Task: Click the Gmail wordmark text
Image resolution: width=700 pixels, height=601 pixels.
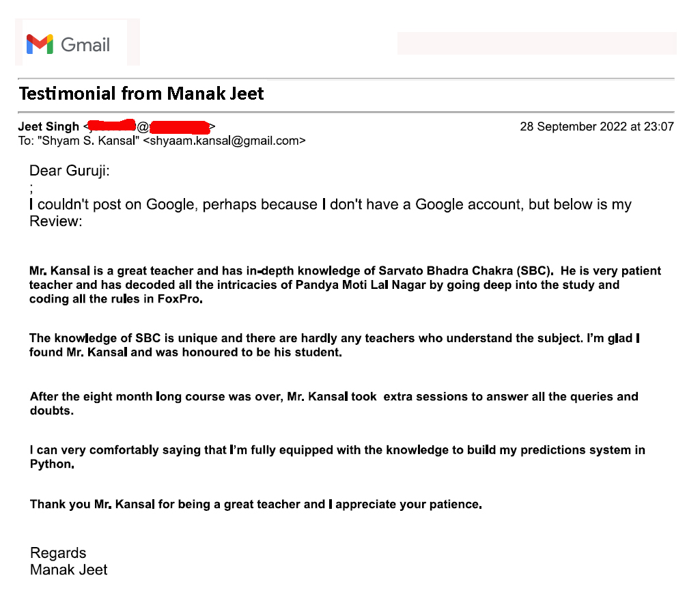Action: 85,44
